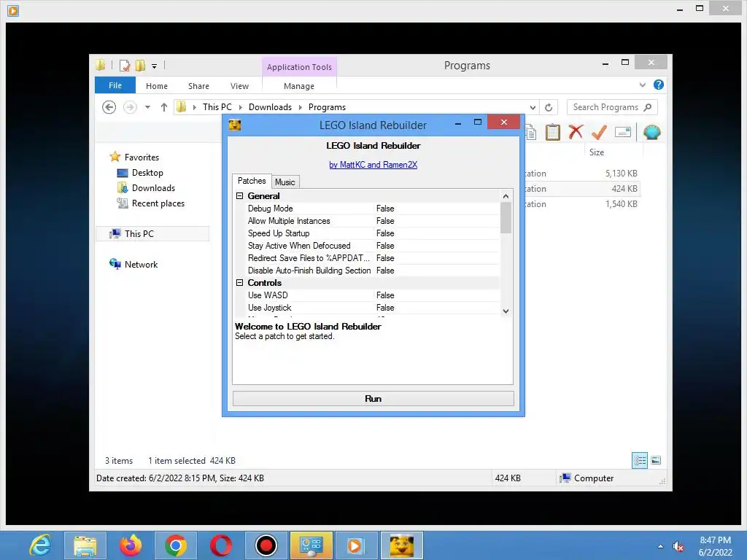Select the 5,130 KB file row
Screen dimensions: 747x560
[581, 174]
